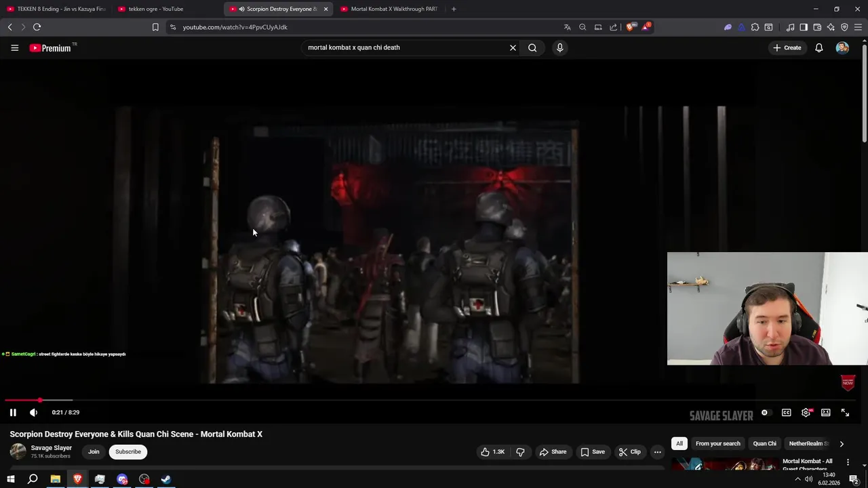Open the Windows Start menu
Screen dimensions: 868x488
[x=10, y=479]
